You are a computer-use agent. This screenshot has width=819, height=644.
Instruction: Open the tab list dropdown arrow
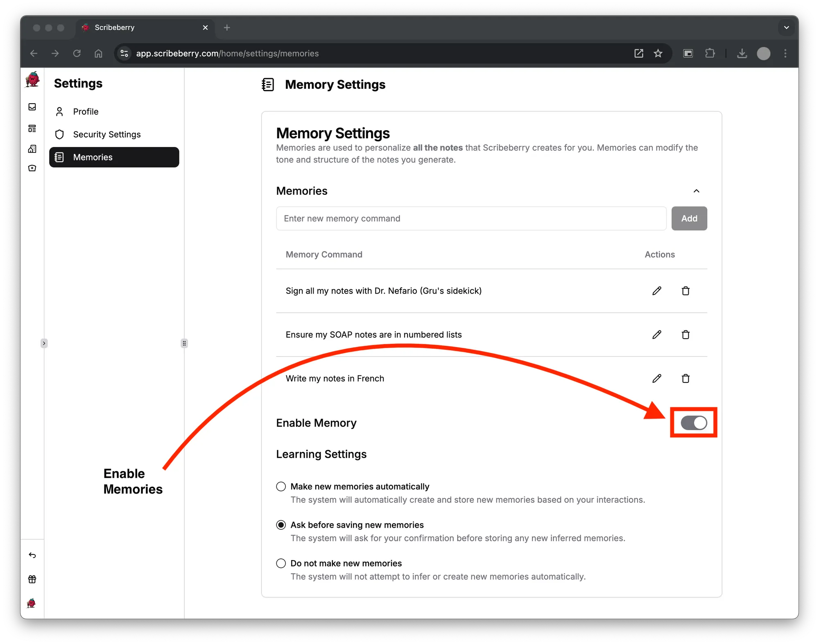coord(786,27)
